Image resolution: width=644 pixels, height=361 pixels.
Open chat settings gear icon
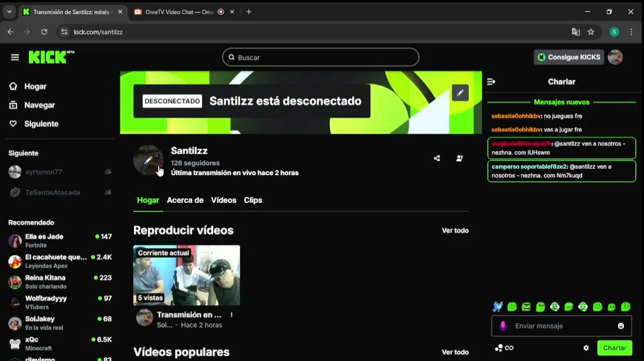click(586, 348)
